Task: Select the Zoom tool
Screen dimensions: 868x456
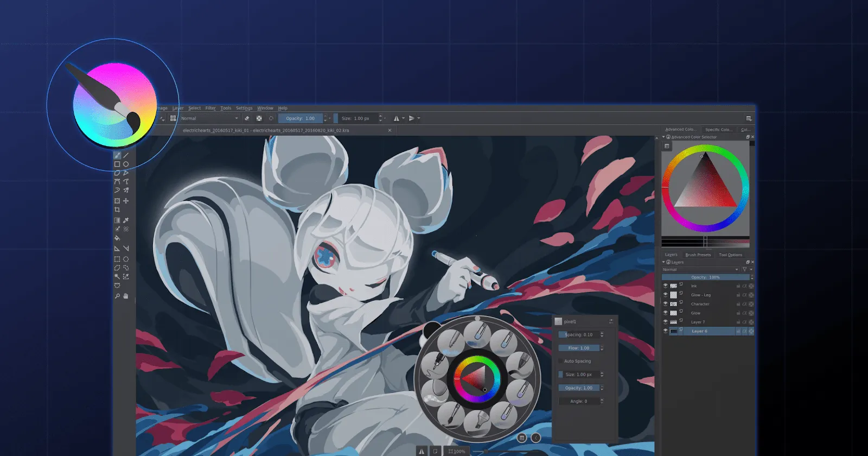Action: [117, 296]
